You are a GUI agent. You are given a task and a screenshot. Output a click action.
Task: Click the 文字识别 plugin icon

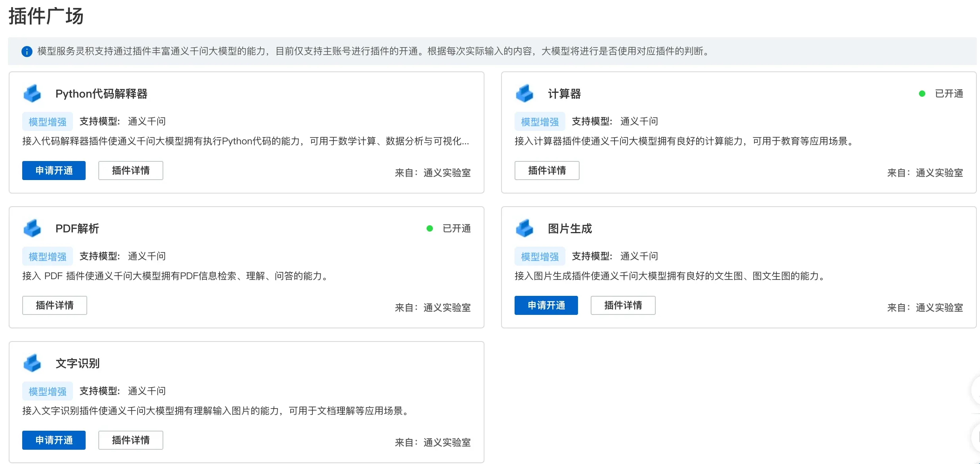coord(32,363)
